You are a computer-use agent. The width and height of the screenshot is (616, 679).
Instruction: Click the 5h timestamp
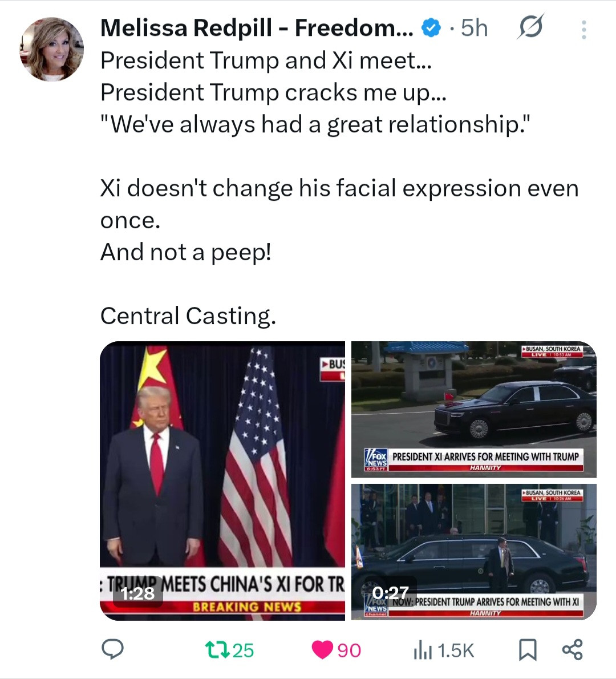[474, 27]
